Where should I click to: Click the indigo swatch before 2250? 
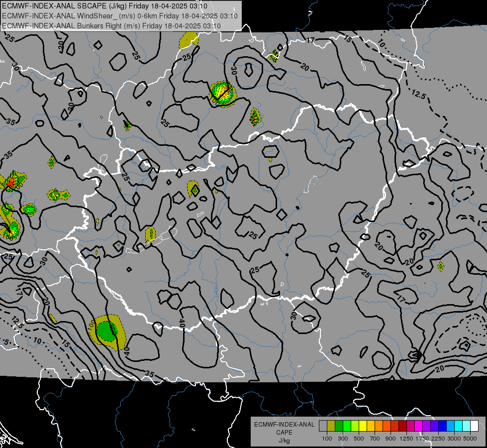pos(434,426)
